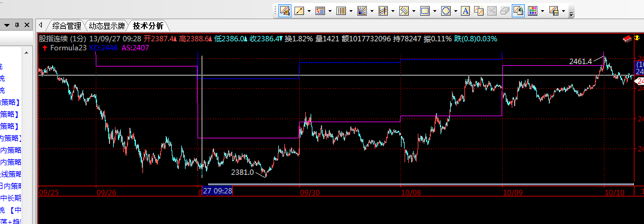
Task: Select the drawing cursor tool in toolbar
Action: pos(285,11)
